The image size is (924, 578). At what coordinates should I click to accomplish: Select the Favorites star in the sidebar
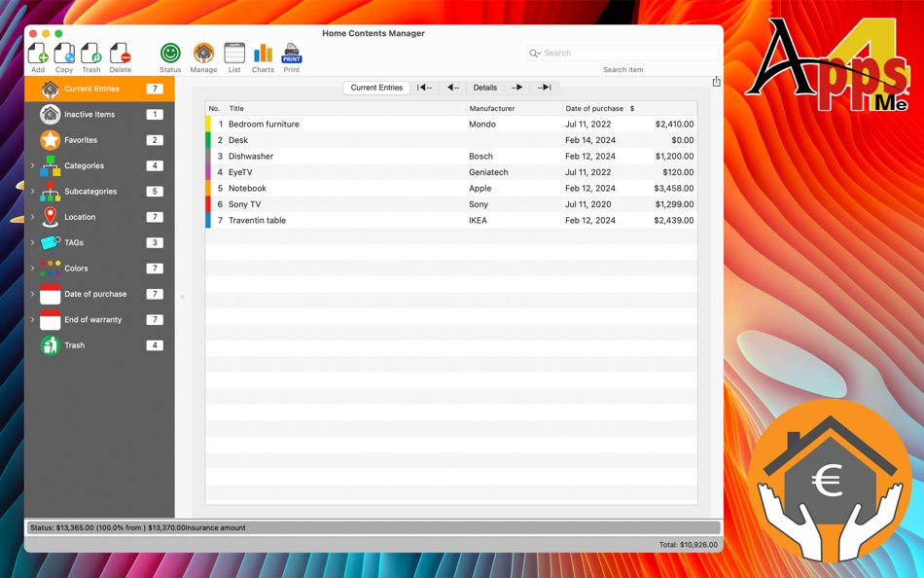pyautogui.click(x=51, y=140)
